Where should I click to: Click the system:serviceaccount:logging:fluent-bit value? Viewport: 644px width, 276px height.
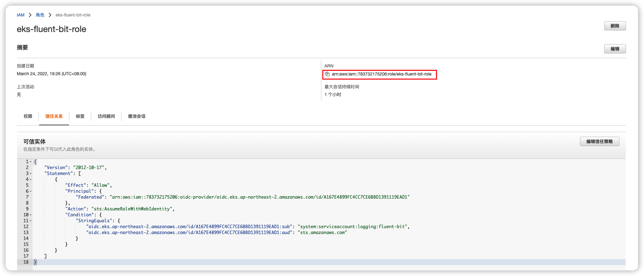click(352, 227)
